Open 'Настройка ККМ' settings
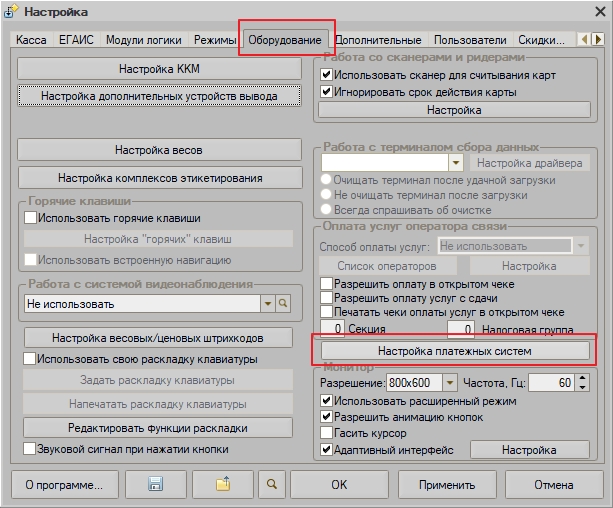Image resolution: width=613 pixels, height=508 pixels. [x=160, y=69]
